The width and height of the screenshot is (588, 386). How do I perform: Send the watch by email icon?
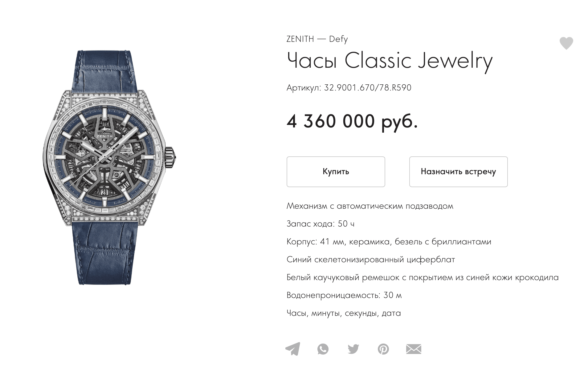(x=413, y=349)
